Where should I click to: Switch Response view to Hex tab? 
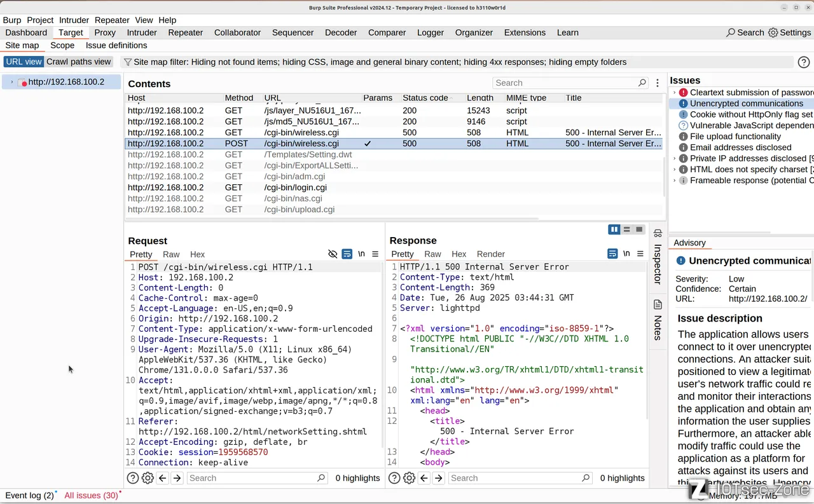click(459, 254)
